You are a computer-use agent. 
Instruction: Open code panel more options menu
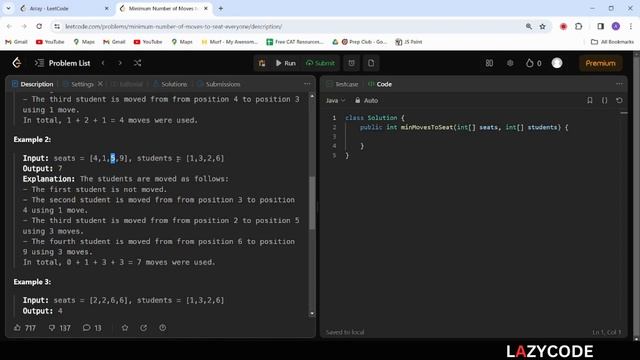coord(619,84)
